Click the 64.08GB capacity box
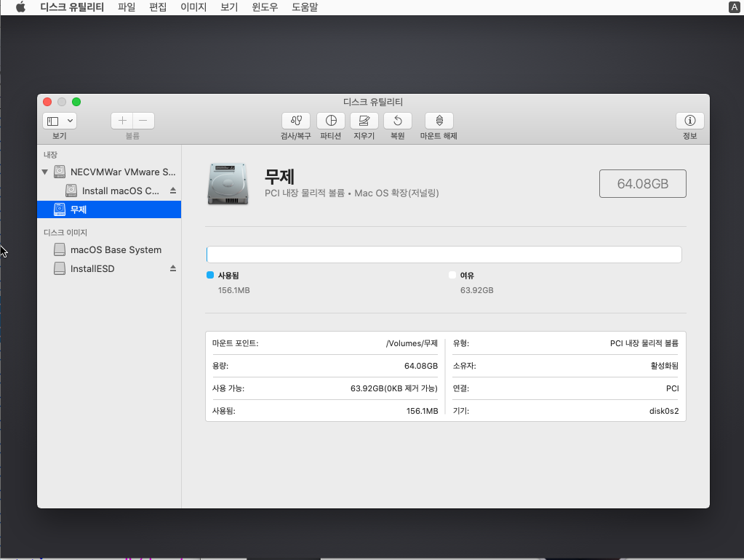Screen dimensions: 744x560 642,184
